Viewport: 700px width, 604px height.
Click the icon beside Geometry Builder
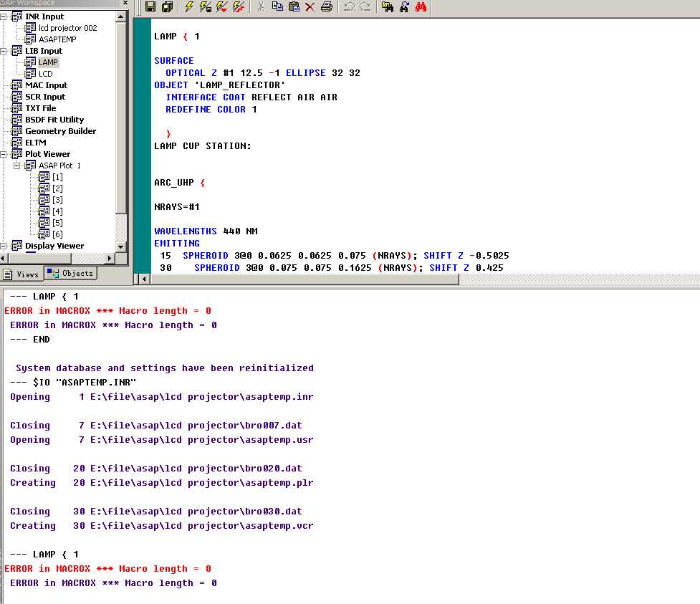[x=16, y=131]
